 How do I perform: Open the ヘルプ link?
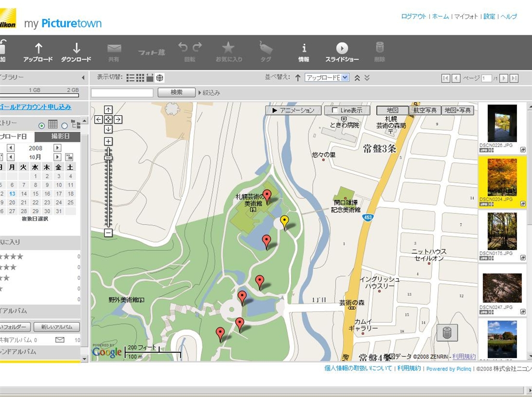pyautogui.click(x=508, y=16)
